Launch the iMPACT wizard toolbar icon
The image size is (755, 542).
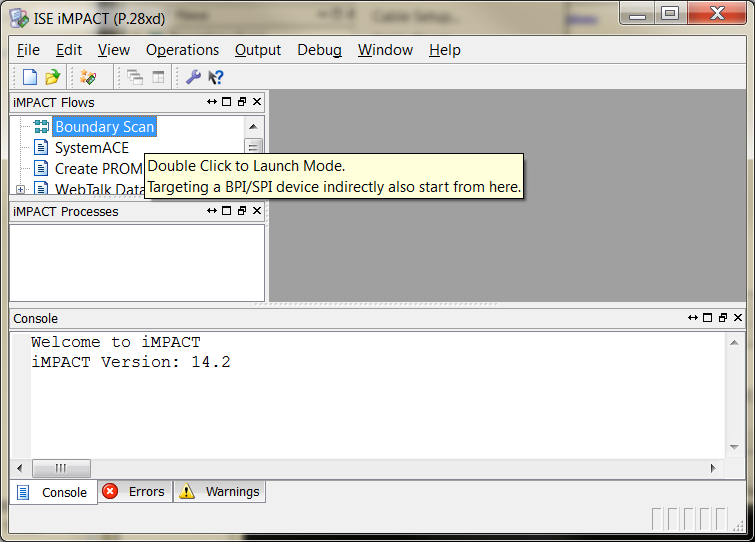pos(89,77)
